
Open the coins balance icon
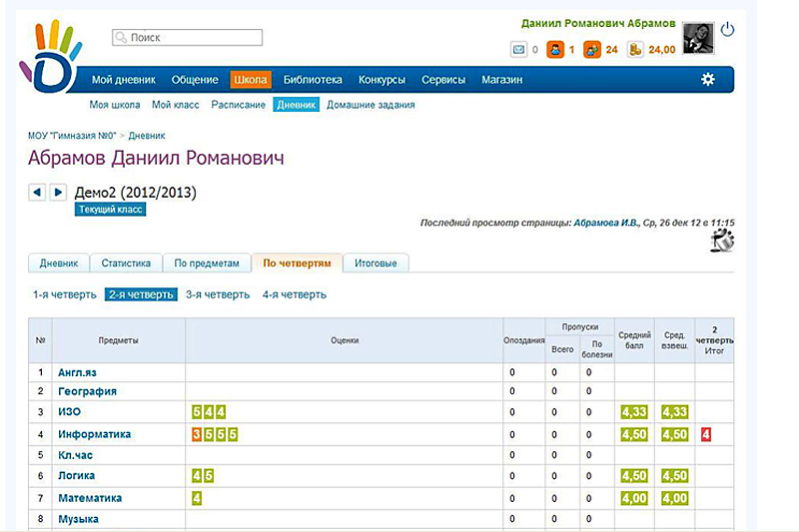tap(635, 49)
